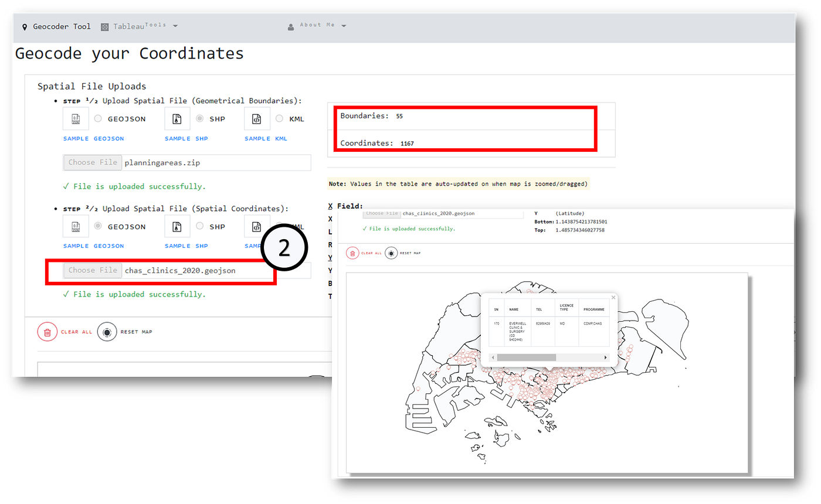Click the LICENCE TYPE column header
This screenshot has height=504, width=821.
pos(566,307)
